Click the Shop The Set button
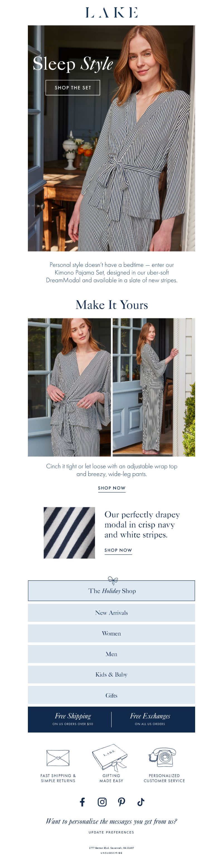 coord(73,88)
